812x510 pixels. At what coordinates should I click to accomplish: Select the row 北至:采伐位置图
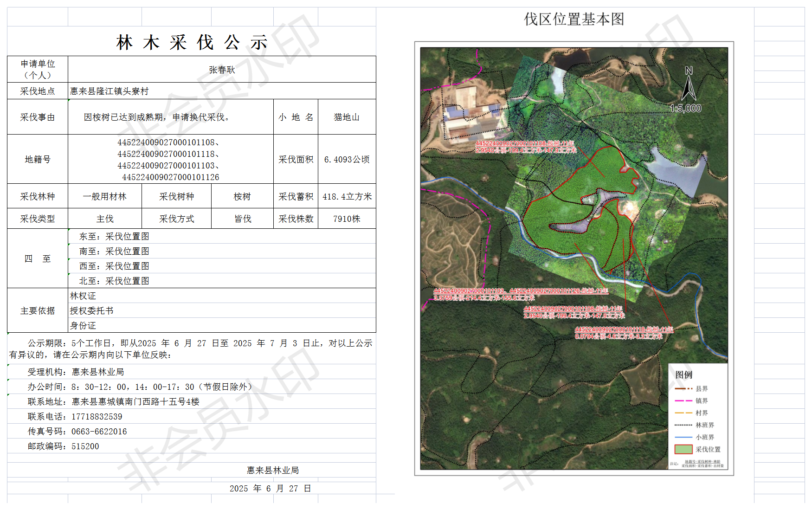point(222,281)
